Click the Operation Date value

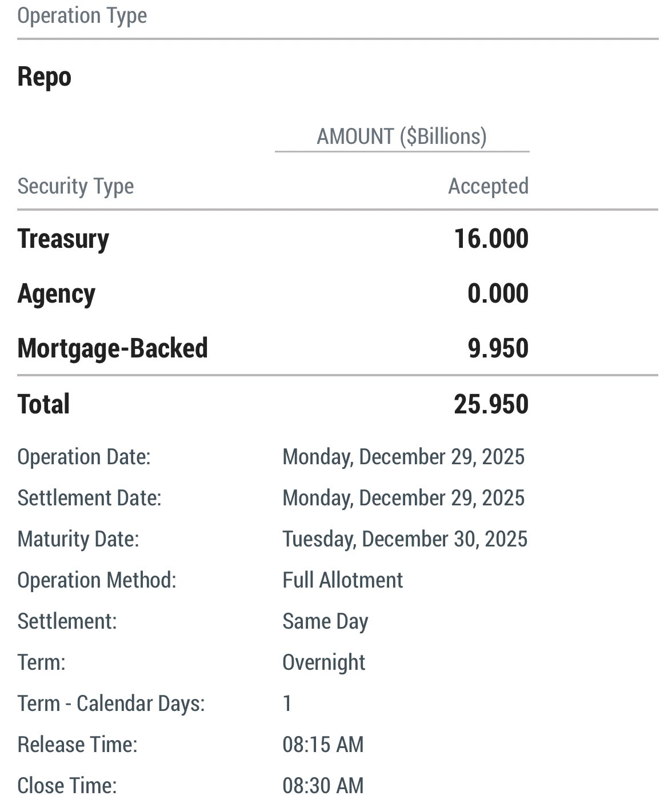click(x=403, y=457)
